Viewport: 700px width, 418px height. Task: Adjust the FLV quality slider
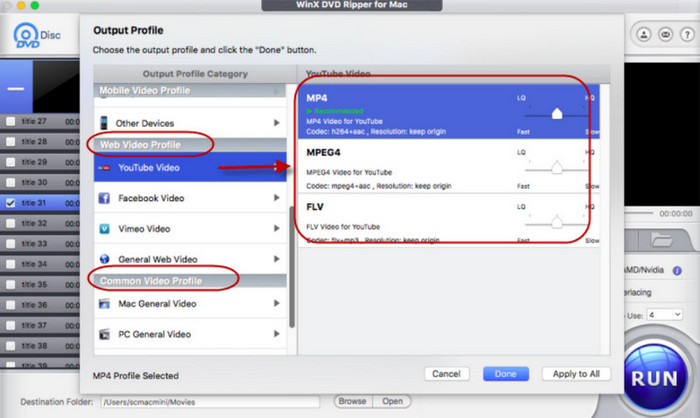[557, 222]
